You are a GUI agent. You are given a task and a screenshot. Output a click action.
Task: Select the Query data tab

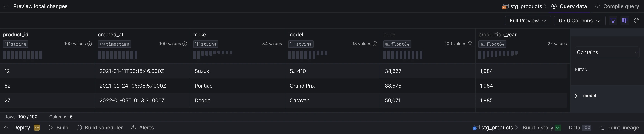coord(569,6)
